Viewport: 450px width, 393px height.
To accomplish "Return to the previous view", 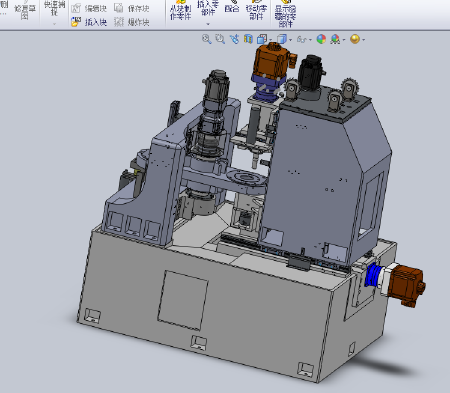I will 234,39.
